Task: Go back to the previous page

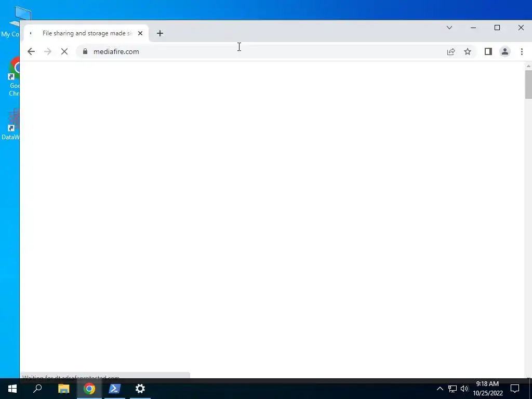Action: (x=31, y=51)
